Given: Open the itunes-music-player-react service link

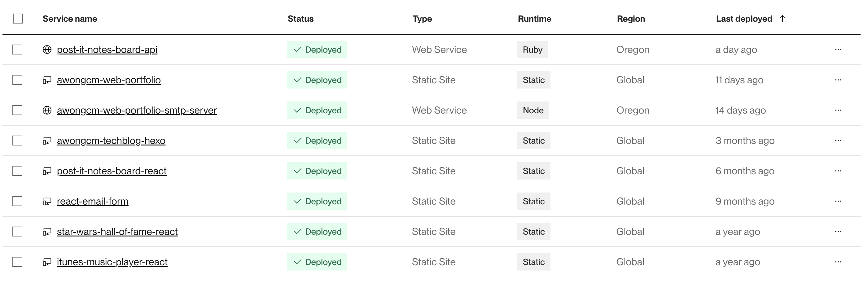Looking at the screenshot, I should 112,262.
